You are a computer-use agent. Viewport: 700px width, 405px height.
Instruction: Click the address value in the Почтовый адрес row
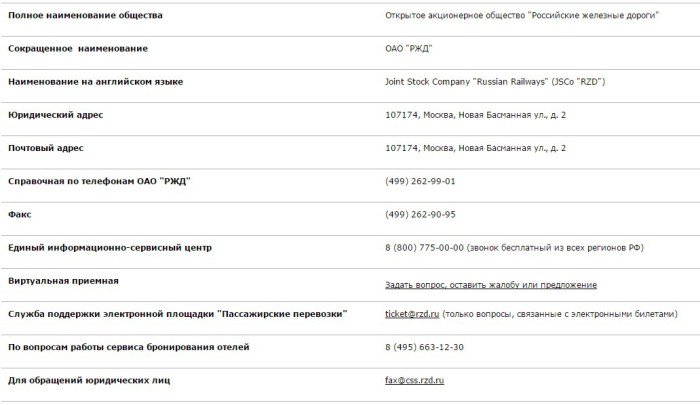pyautogui.click(x=475, y=148)
